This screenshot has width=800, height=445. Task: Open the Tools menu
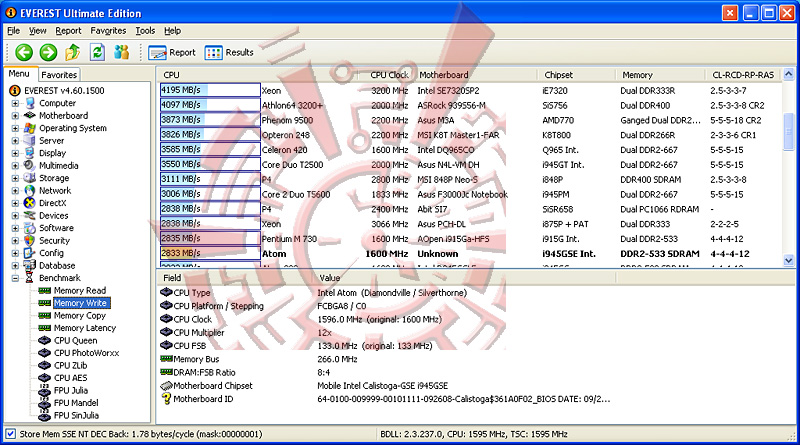[145, 31]
